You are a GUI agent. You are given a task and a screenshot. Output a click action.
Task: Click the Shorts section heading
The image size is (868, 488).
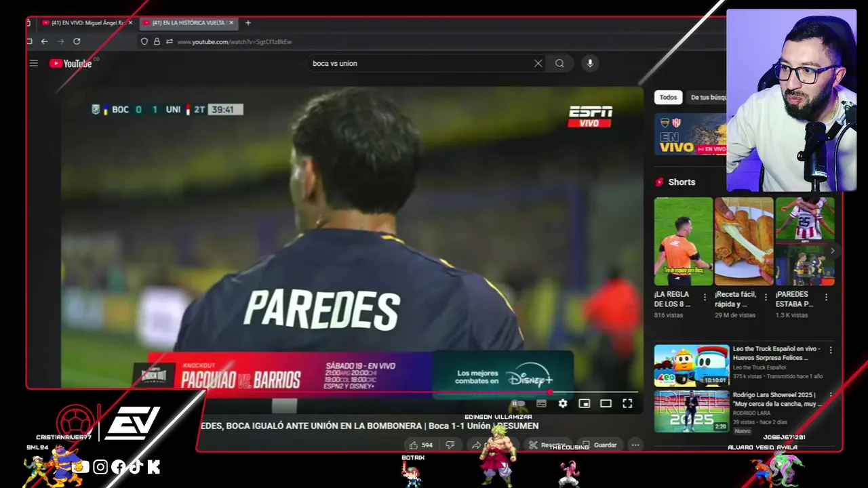pos(682,182)
